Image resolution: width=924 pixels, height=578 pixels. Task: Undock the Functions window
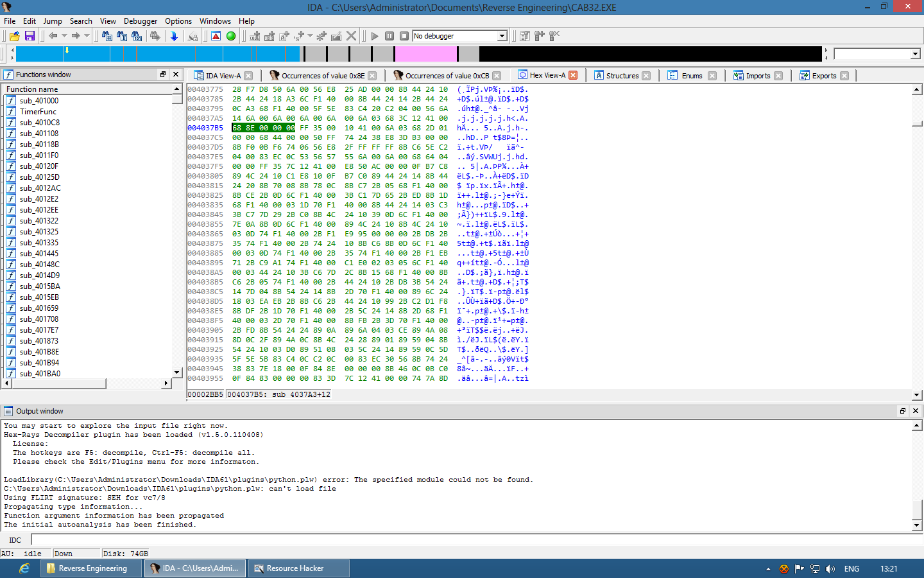click(163, 74)
